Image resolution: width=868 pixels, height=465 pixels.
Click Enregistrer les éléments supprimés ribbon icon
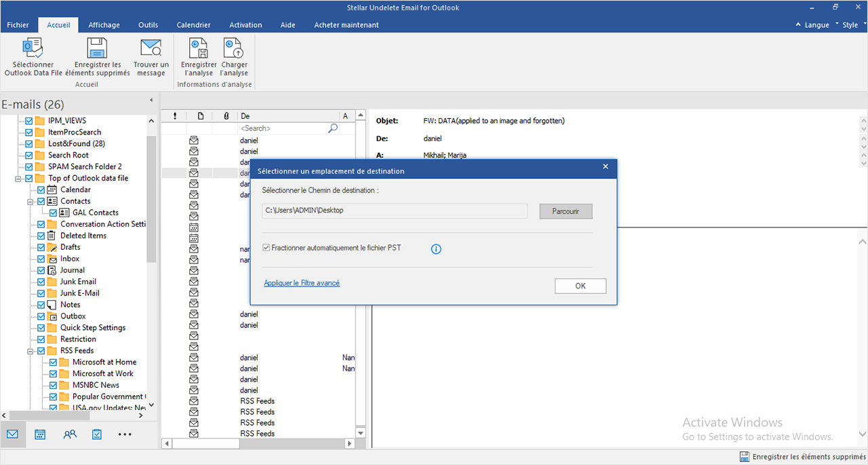[x=97, y=48]
